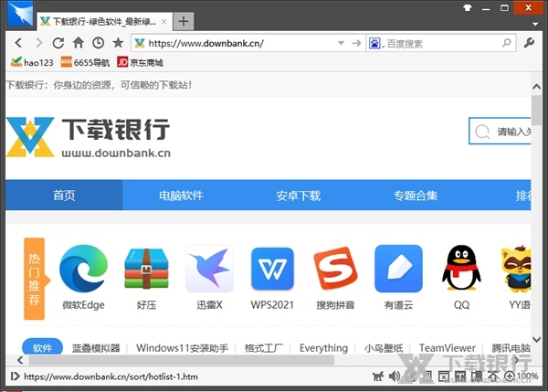
Task: Click the site search box 请输入
Action: 501,132
